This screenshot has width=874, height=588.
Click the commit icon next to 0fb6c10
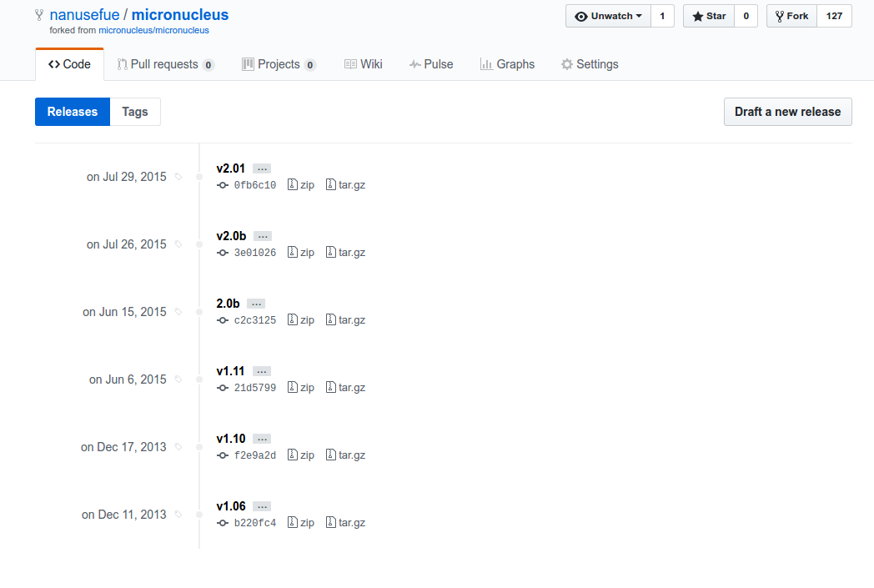click(223, 185)
